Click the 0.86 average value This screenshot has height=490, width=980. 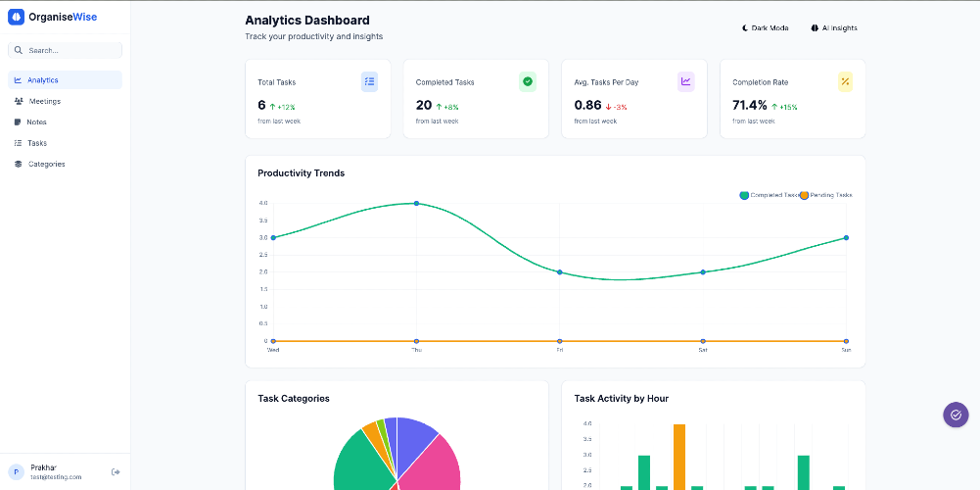(587, 105)
